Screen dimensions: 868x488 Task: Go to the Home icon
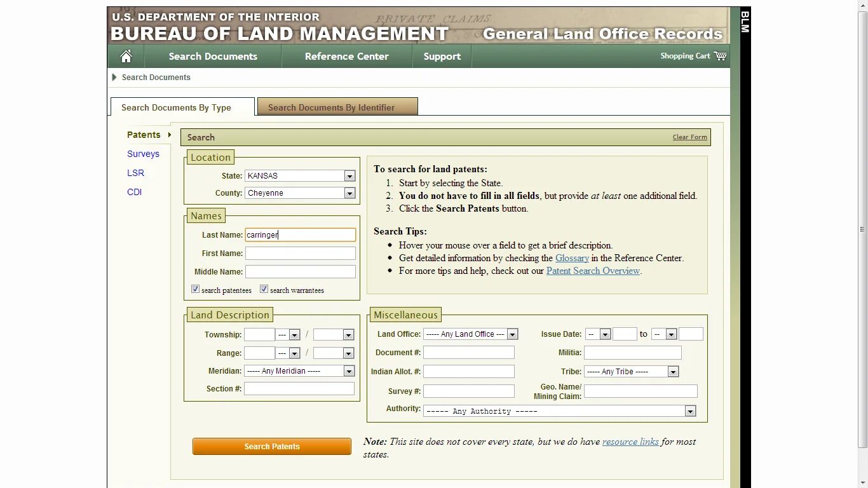click(126, 56)
